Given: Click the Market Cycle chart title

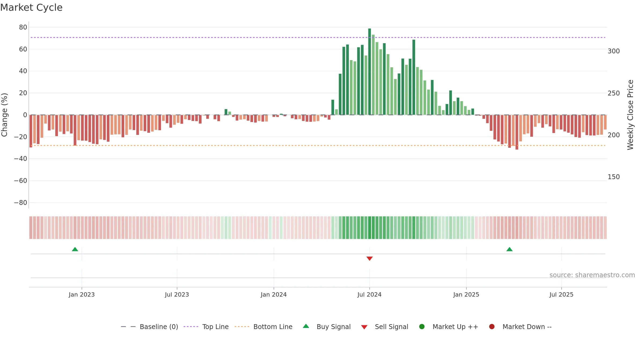Looking at the screenshot, I should pos(31,8).
